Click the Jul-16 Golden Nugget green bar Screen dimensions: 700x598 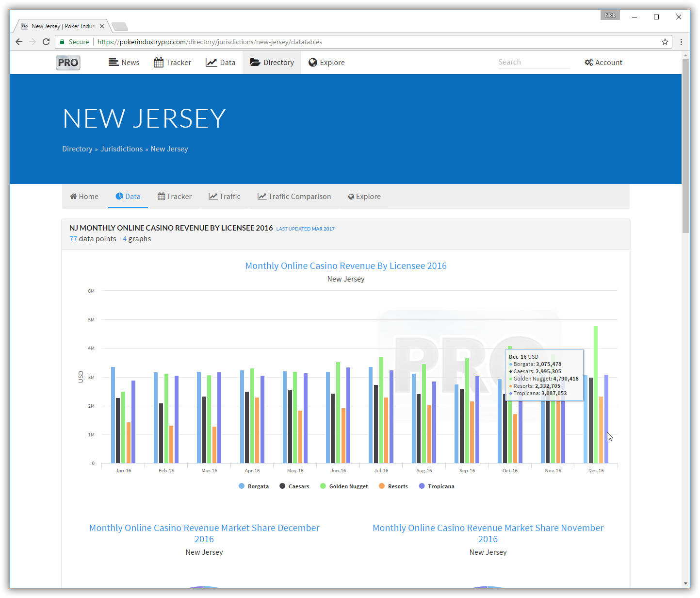381,410
